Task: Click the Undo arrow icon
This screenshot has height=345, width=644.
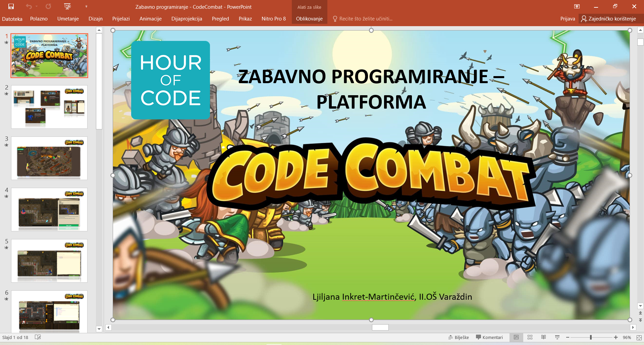Action: tap(29, 6)
